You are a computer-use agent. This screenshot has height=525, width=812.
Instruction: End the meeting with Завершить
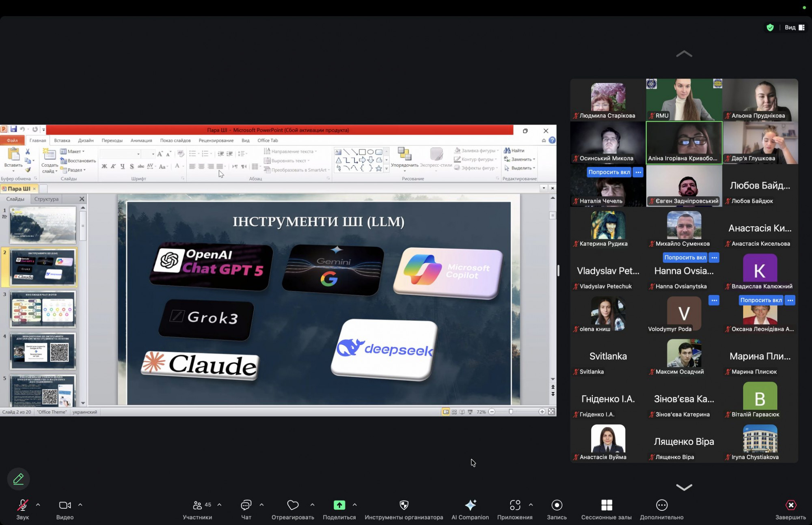pyautogui.click(x=790, y=505)
